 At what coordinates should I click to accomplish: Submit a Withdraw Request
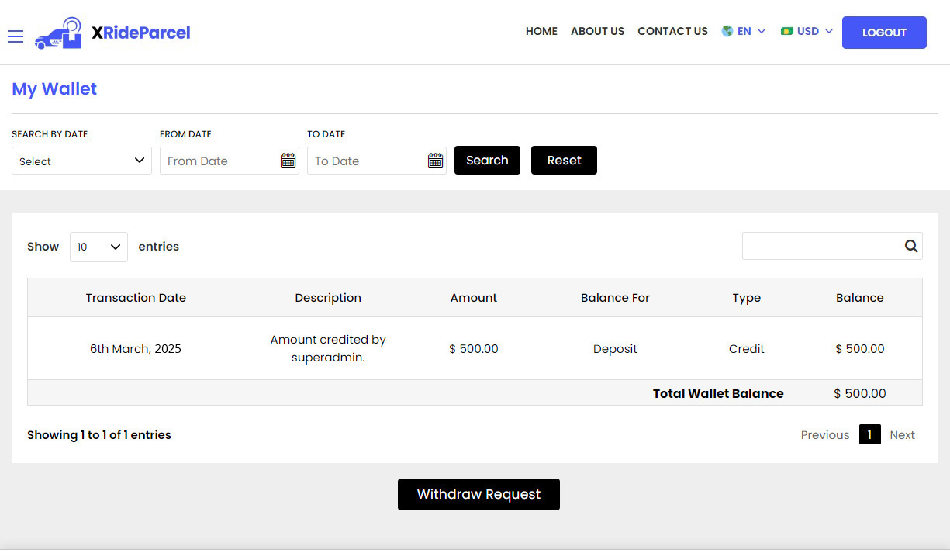[478, 494]
